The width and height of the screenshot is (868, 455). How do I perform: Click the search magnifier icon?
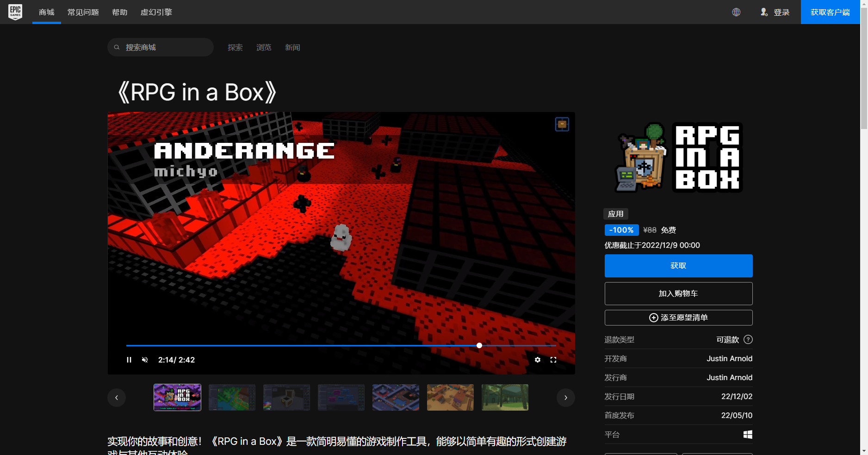(117, 47)
